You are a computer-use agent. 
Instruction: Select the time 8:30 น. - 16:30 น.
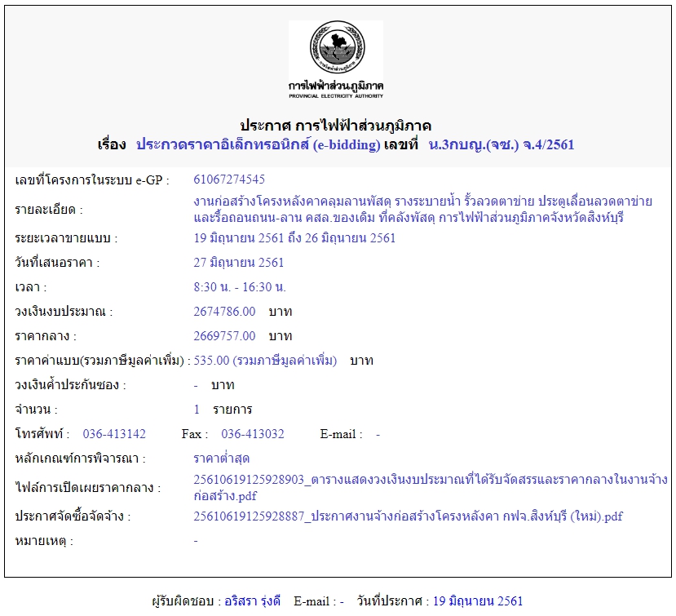coord(240,287)
